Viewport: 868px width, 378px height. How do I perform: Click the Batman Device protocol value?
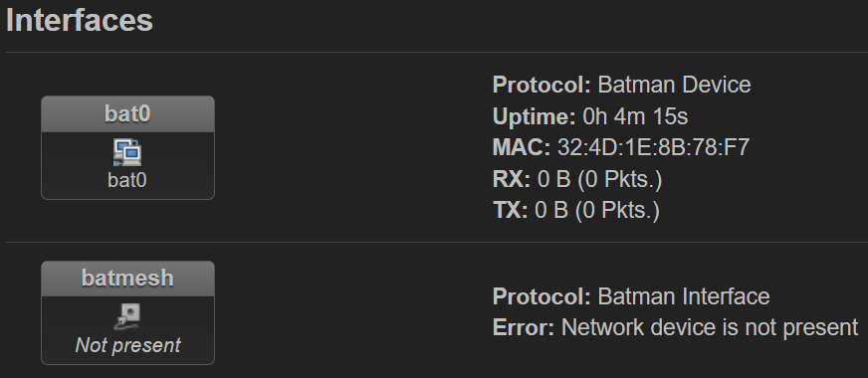point(674,86)
